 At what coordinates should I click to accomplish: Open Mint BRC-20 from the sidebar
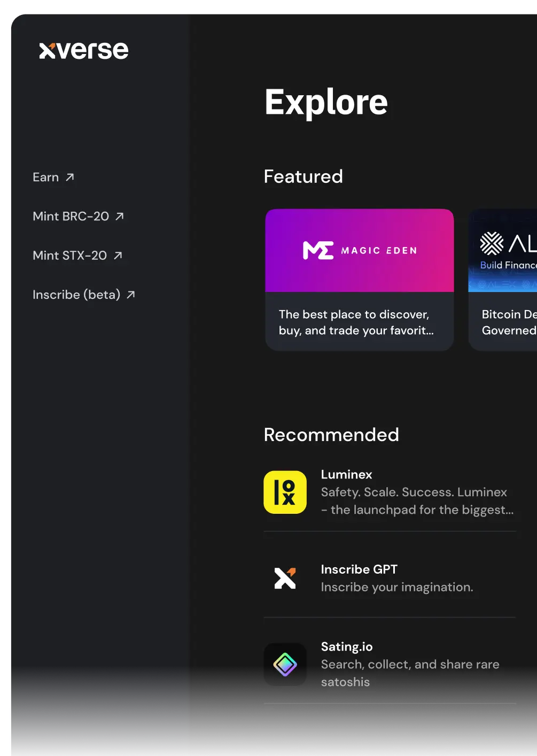click(x=71, y=216)
